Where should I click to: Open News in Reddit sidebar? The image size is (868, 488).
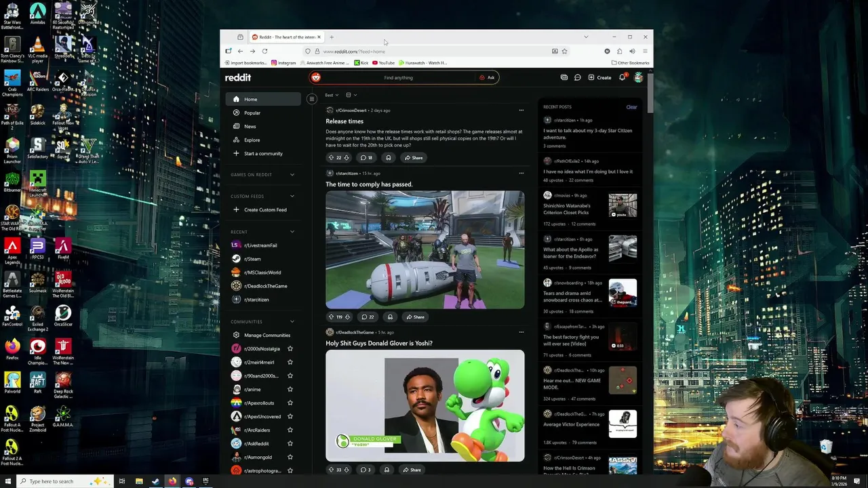[263, 126]
